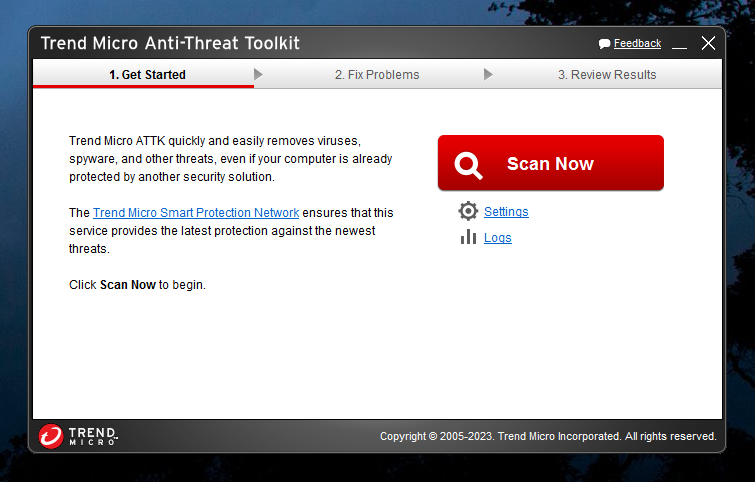Click the Trend Micro Anti-Threat Toolkit title
This screenshot has width=755, height=482.
click(x=170, y=43)
